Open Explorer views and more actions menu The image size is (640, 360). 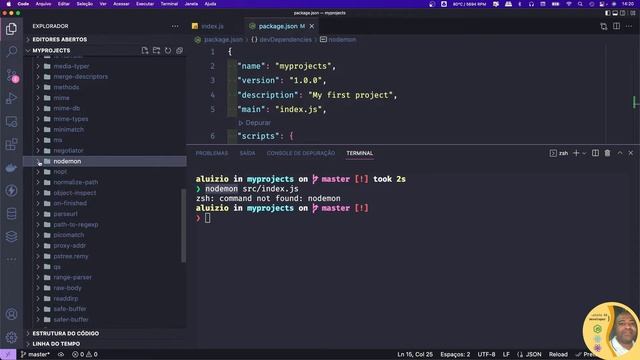click(x=175, y=26)
